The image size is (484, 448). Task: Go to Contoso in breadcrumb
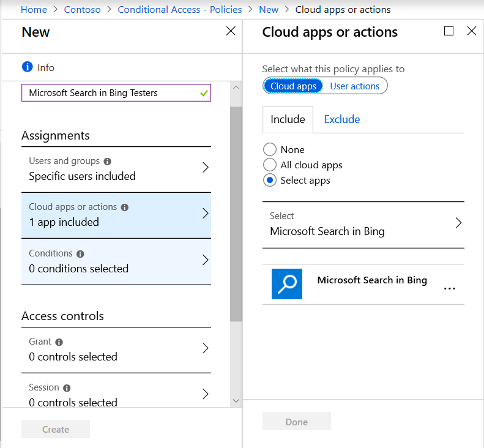pyautogui.click(x=82, y=10)
